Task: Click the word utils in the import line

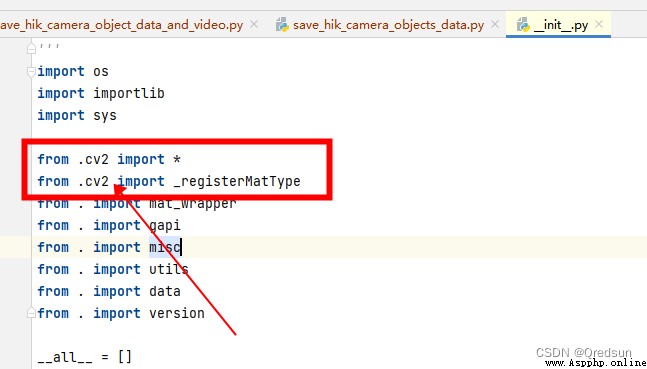Action: 169,269
